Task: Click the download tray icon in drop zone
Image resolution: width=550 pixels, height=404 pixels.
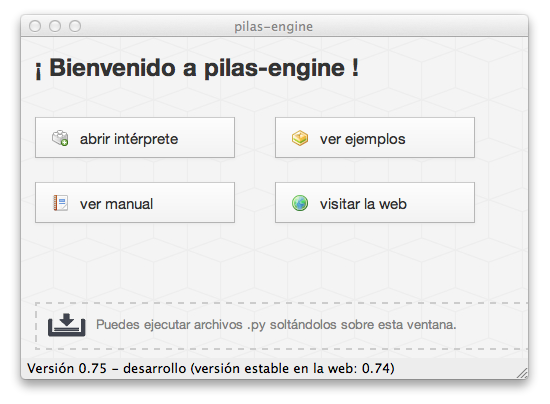Action: click(x=67, y=325)
